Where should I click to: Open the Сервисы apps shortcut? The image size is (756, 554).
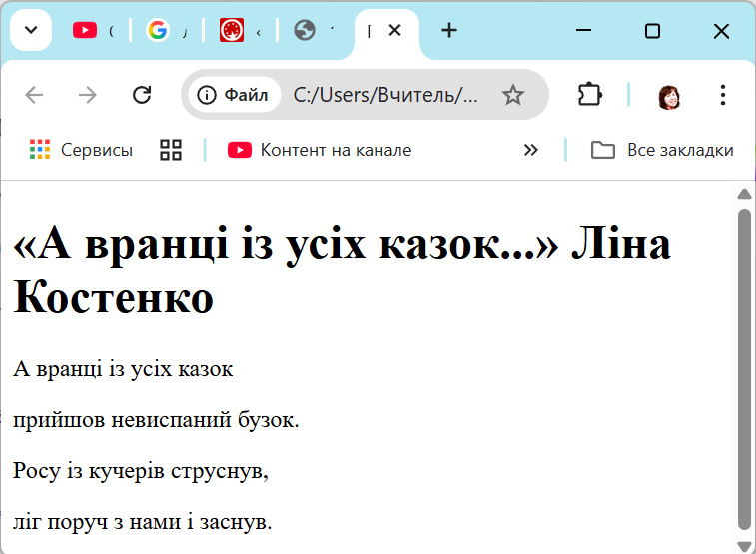82,150
